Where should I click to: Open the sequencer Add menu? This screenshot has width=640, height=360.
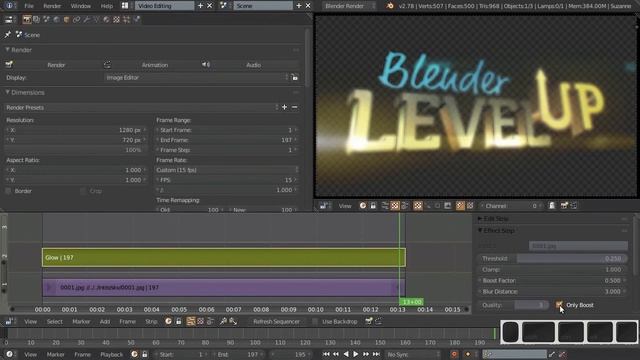coord(105,322)
